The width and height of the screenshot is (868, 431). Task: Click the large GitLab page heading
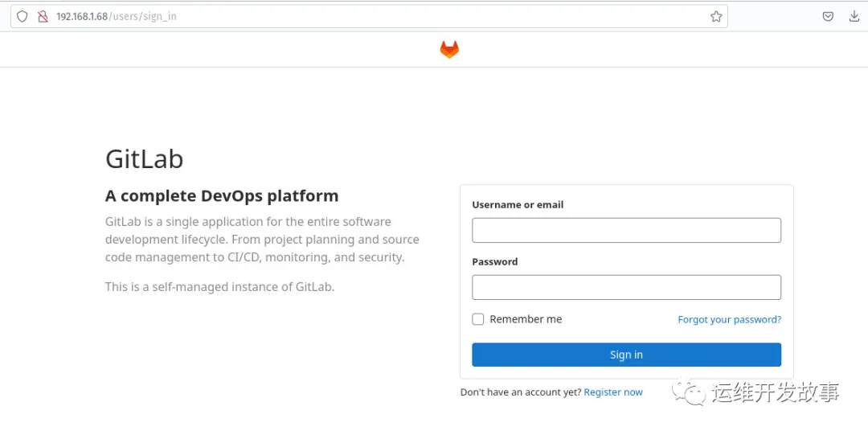point(145,158)
